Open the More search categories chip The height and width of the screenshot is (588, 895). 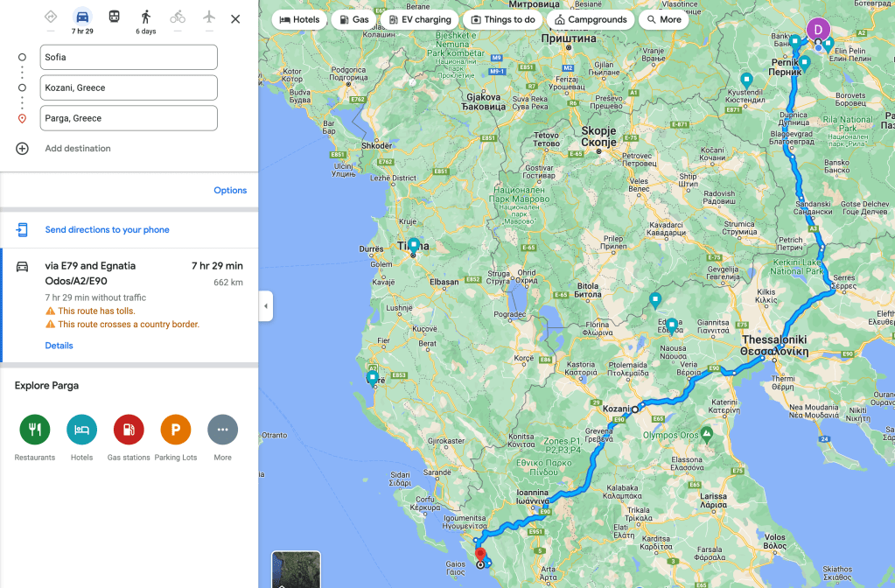(663, 19)
